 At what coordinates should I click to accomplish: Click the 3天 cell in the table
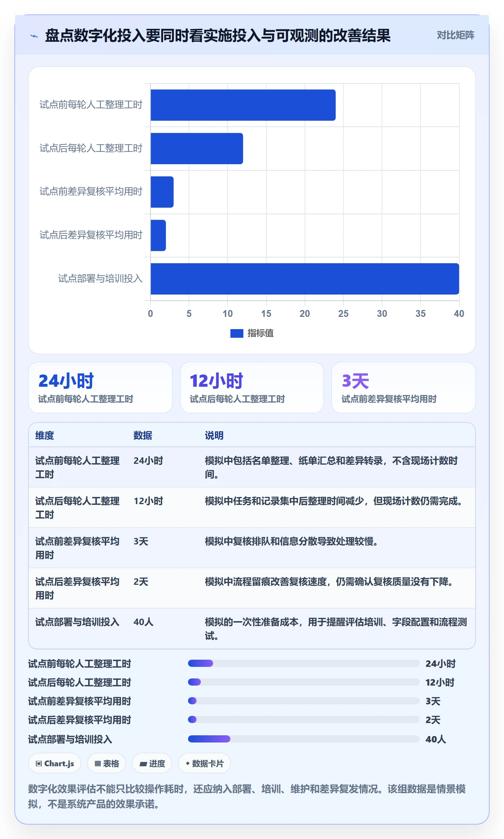click(x=141, y=541)
